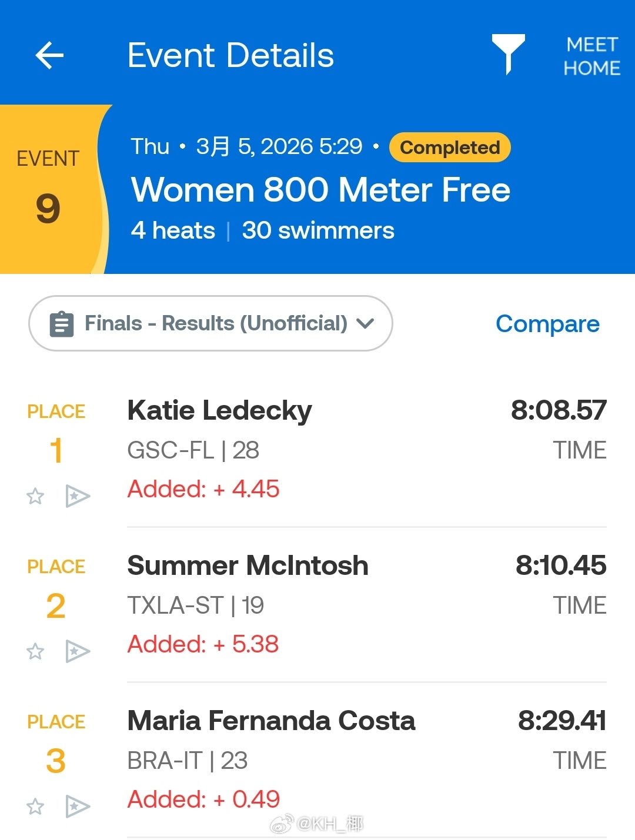Tap BRA-IT team pennant icon for Costa
The width and height of the screenshot is (635, 840).
[x=77, y=806]
